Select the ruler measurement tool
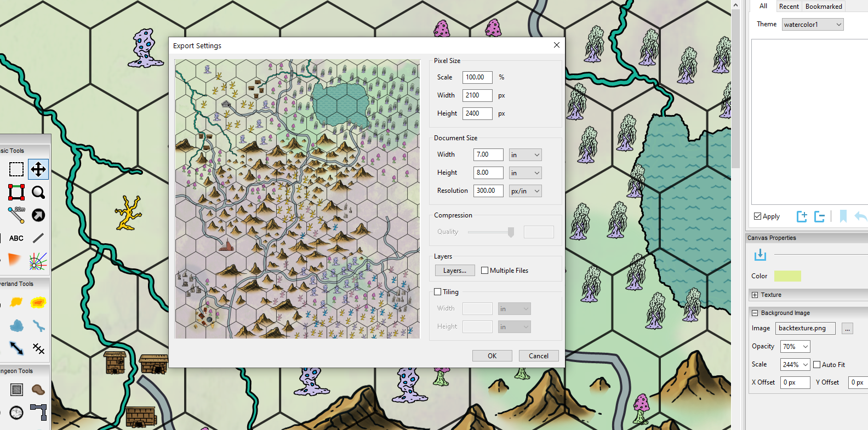868x430 pixels. click(x=16, y=215)
